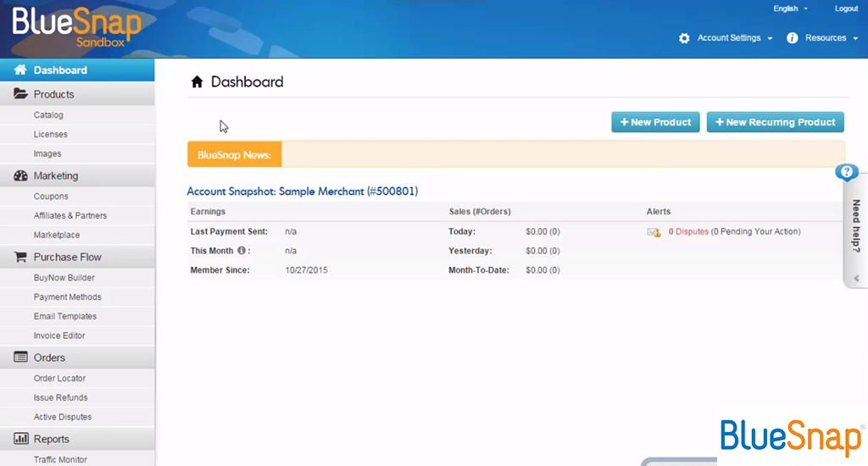Click the New Recurring Product button
868x466 pixels.
point(775,122)
